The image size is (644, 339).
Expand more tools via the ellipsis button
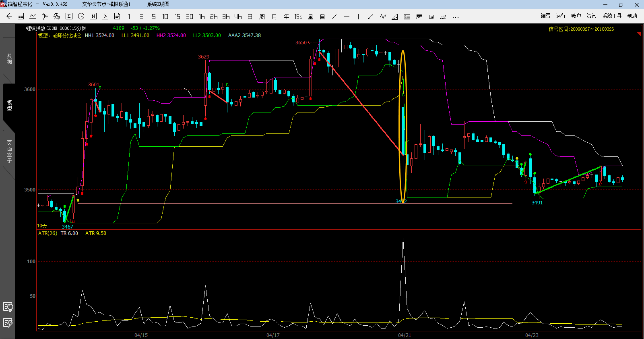pos(455,17)
